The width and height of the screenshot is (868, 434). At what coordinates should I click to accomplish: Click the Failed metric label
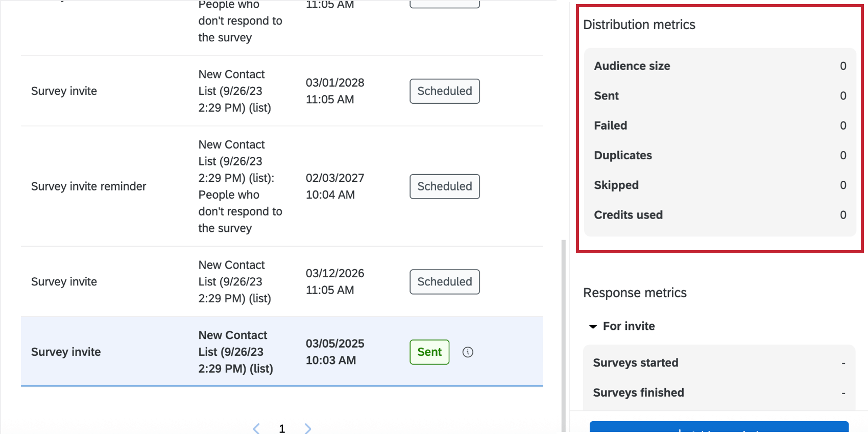tap(610, 126)
